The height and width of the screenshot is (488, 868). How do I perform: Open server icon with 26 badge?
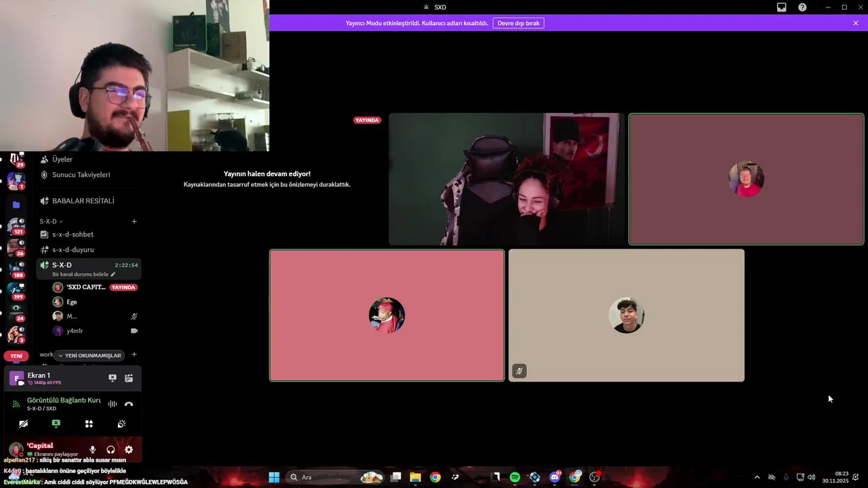(16, 248)
